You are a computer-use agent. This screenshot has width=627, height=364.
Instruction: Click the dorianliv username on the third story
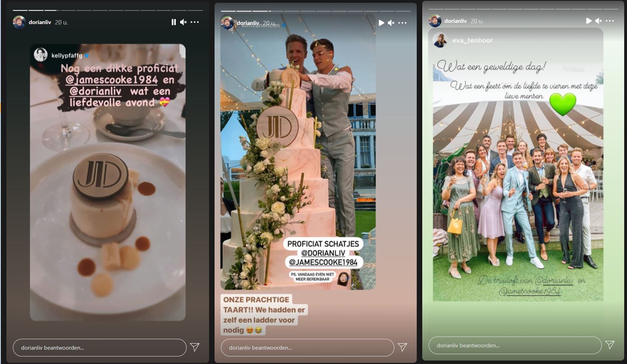coord(455,21)
